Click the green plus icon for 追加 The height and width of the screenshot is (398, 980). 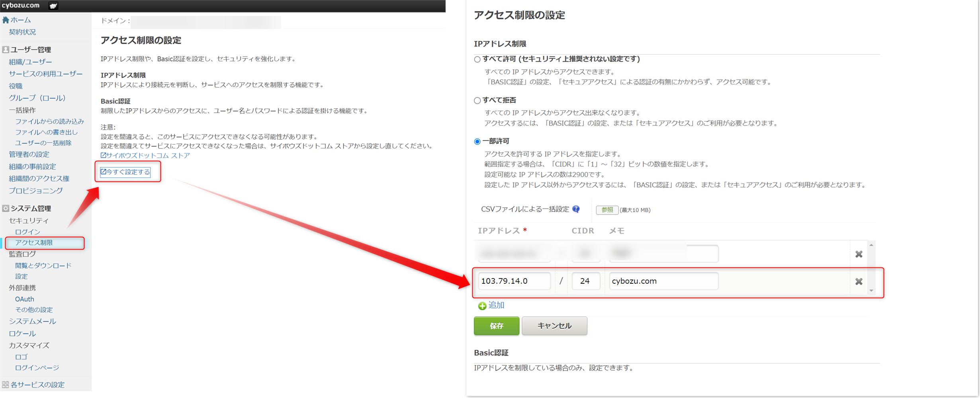[482, 306]
